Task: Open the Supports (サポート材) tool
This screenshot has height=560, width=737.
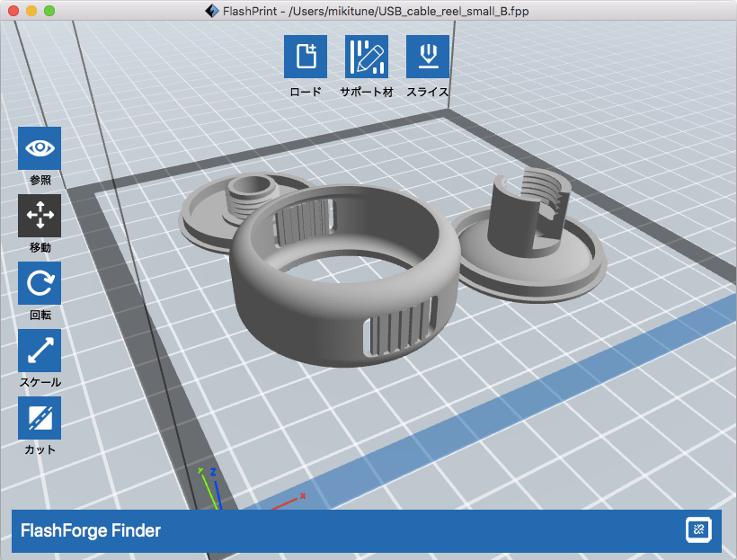Action: tap(367, 57)
